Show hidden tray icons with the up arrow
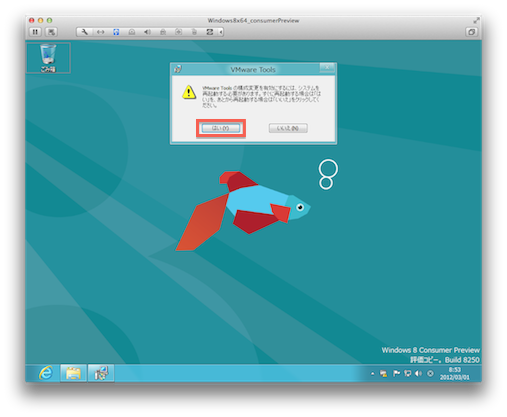The width and height of the screenshot is (507, 417). pos(373,374)
